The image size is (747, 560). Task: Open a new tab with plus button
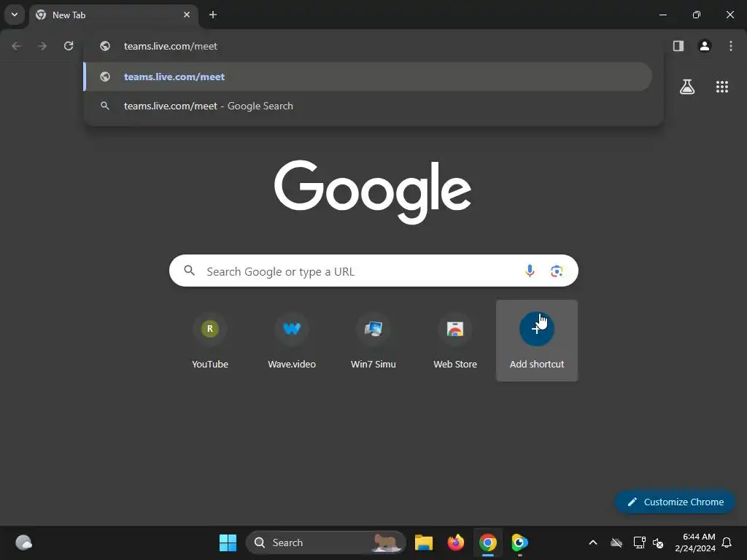(x=213, y=15)
